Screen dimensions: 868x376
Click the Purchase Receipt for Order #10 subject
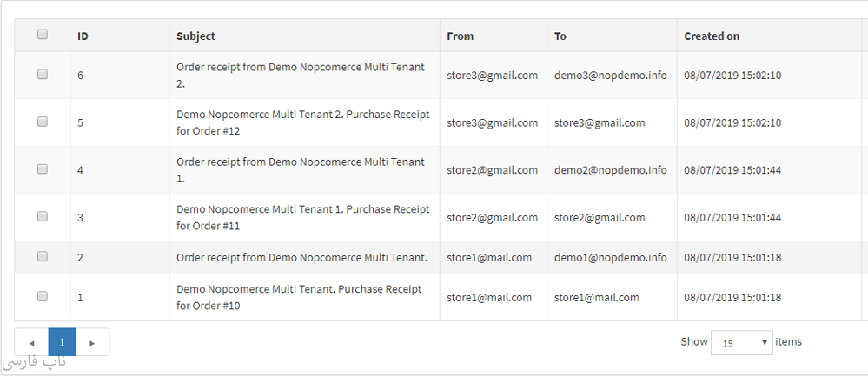click(x=298, y=297)
